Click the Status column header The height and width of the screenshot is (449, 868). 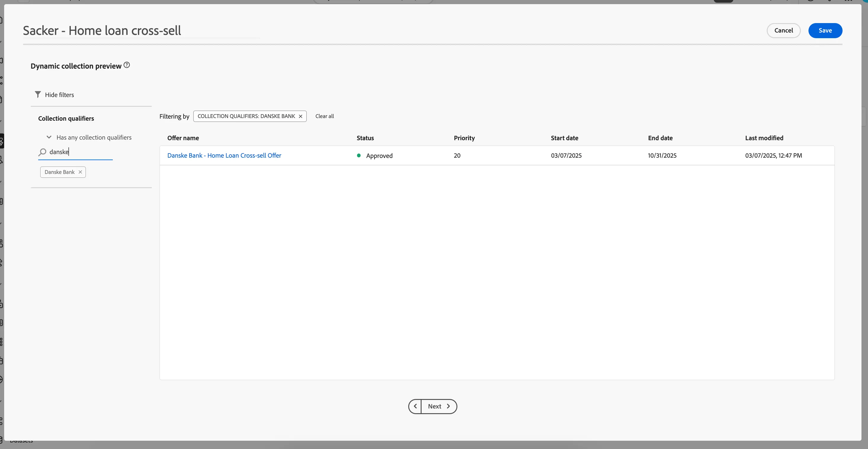pyautogui.click(x=365, y=138)
